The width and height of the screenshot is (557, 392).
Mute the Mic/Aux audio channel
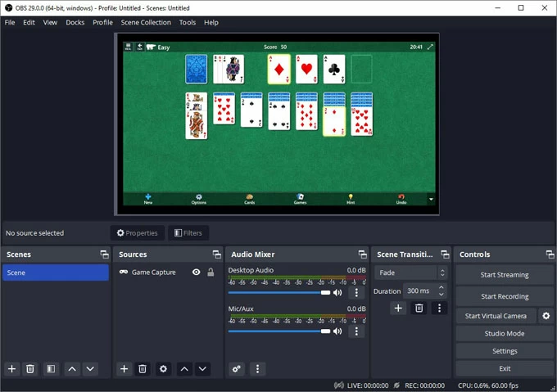pos(337,331)
